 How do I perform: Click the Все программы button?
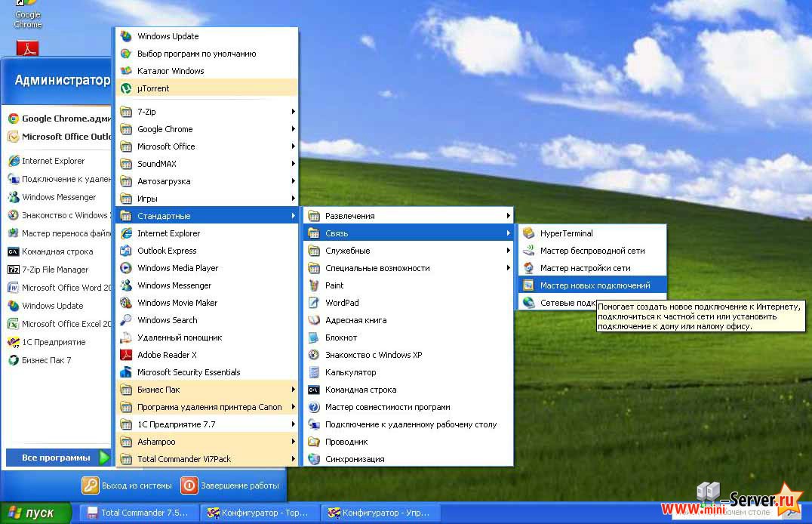click(58, 458)
